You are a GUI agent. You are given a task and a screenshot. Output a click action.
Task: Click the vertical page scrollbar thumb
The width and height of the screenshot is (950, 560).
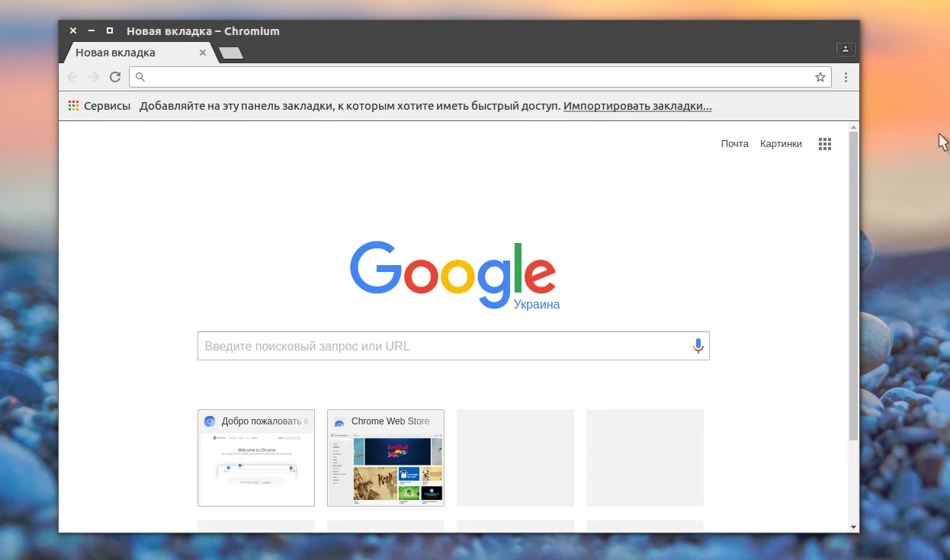(x=853, y=285)
